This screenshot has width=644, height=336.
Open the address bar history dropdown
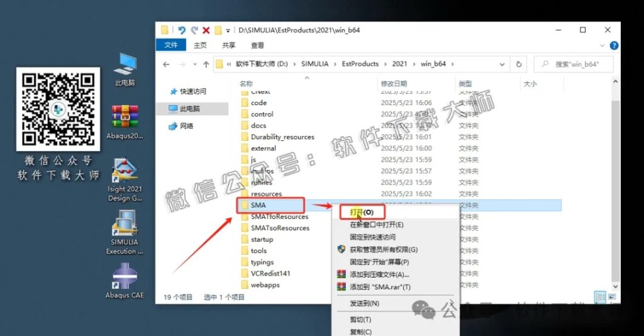tap(502, 64)
